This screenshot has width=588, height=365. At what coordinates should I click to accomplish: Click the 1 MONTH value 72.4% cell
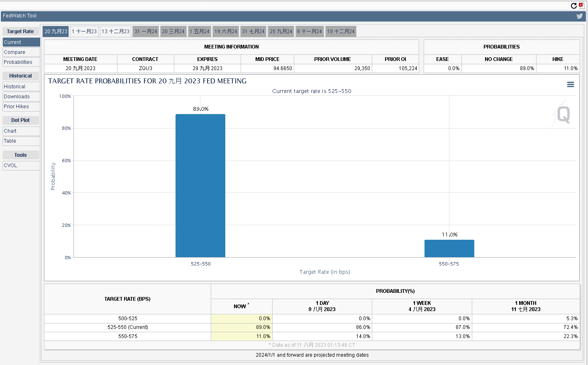[x=526, y=327]
